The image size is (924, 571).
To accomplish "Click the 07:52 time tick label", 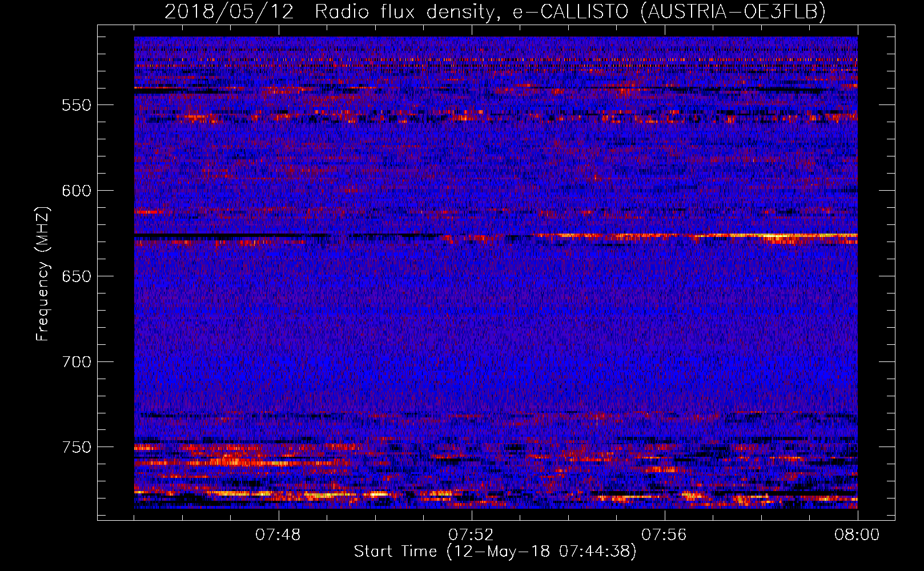I will pos(471,535).
